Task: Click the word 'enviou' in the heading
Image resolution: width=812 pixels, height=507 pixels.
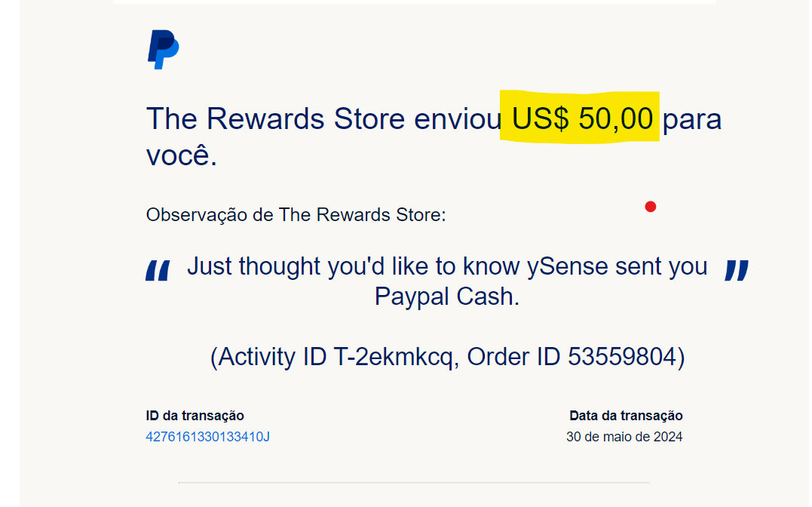Action: pos(458,118)
